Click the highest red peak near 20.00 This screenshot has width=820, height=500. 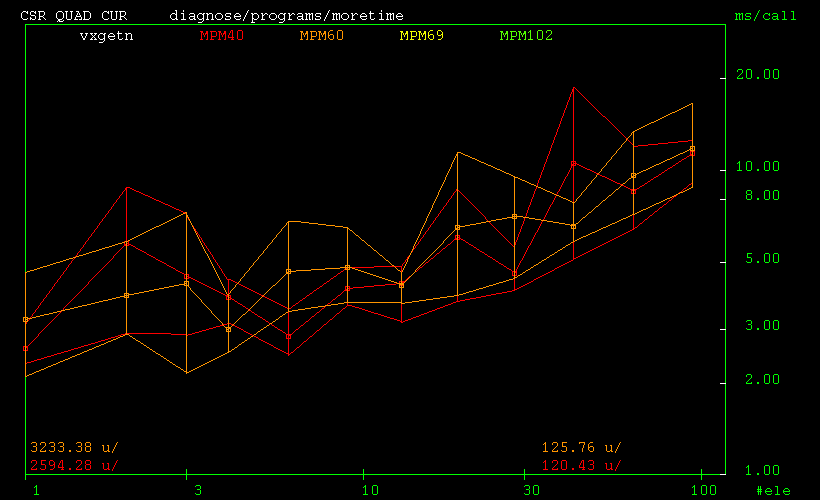[x=574, y=87]
